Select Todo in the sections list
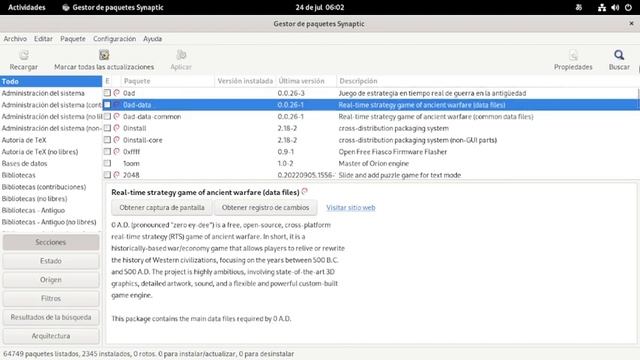The height and width of the screenshot is (360, 640). click(51, 81)
